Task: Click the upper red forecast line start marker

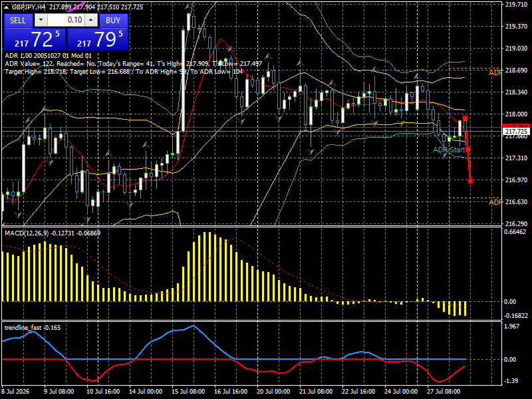Action: pyautogui.click(x=465, y=118)
